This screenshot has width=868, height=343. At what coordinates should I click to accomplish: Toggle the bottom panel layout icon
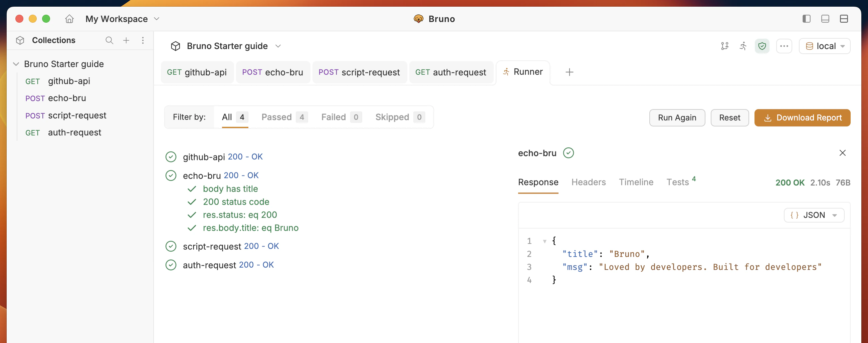pyautogui.click(x=825, y=19)
